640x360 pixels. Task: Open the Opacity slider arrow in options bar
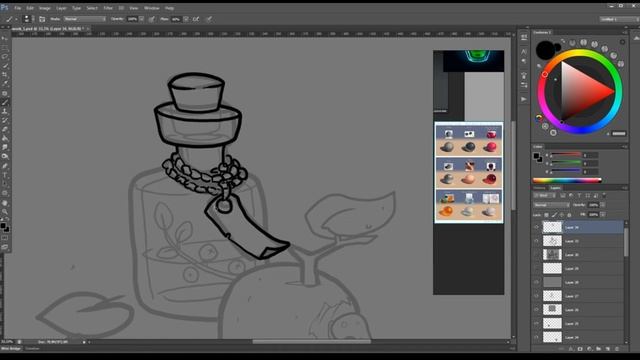pos(141,19)
